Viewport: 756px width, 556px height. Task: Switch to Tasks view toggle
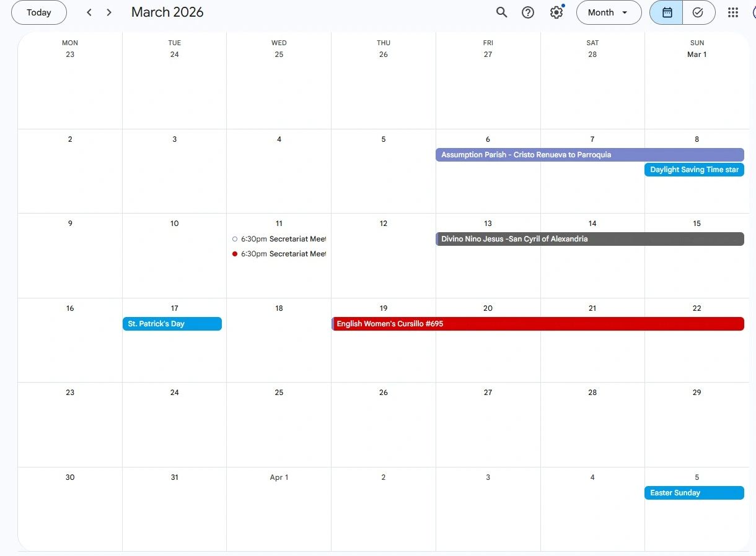(698, 12)
